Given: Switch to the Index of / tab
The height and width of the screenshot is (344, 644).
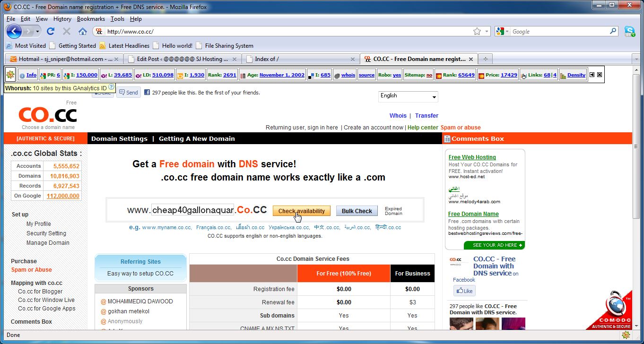Looking at the screenshot, I should (300, 59).
